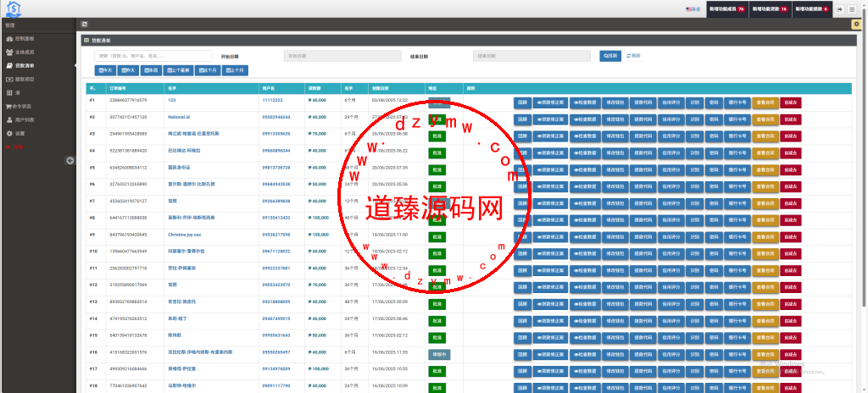The height and width of the screenshot is (393, 868).
Task: Open the new withdrawals notification tab with badge 6
Action: pyautogui.click(x=812, y=9)
